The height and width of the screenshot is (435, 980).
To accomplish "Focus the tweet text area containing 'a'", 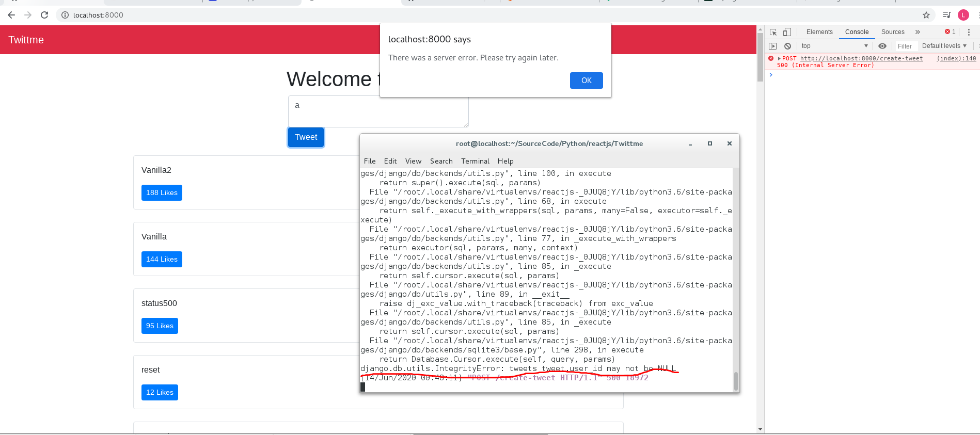I will click(x=378, y=111).
